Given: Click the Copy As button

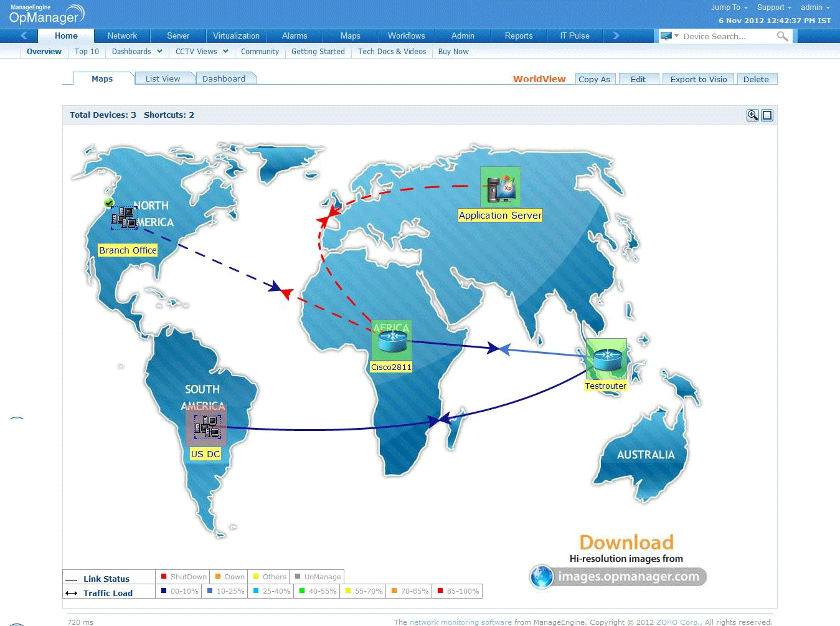Looking at the screenshot, I should pyautogui.click(x=594, y=79).
